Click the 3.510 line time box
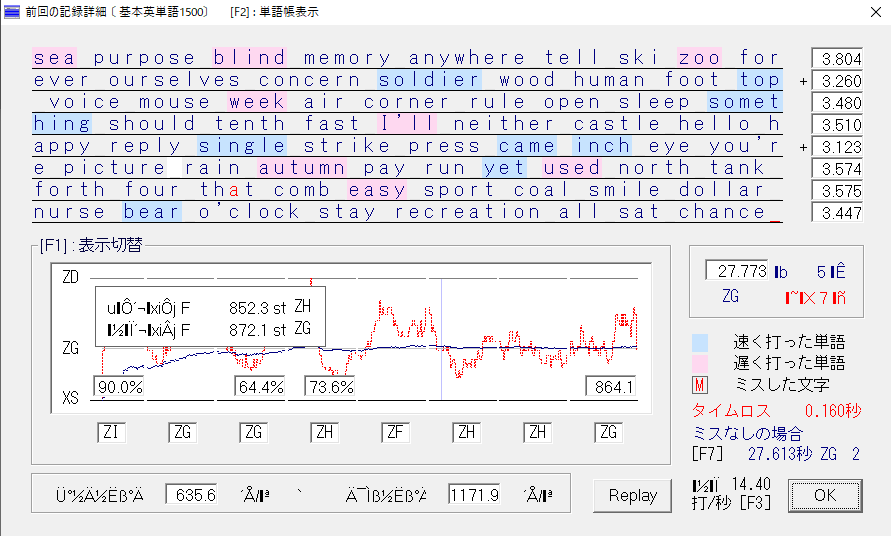 pyautogui.click(x=837, y=125)
